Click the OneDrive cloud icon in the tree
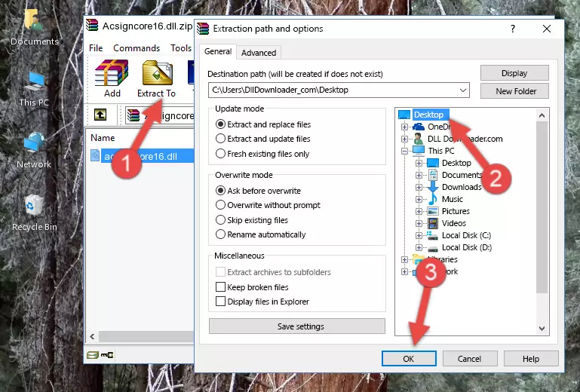This screenshot has width=580, height=392. (x=419, y=127)
